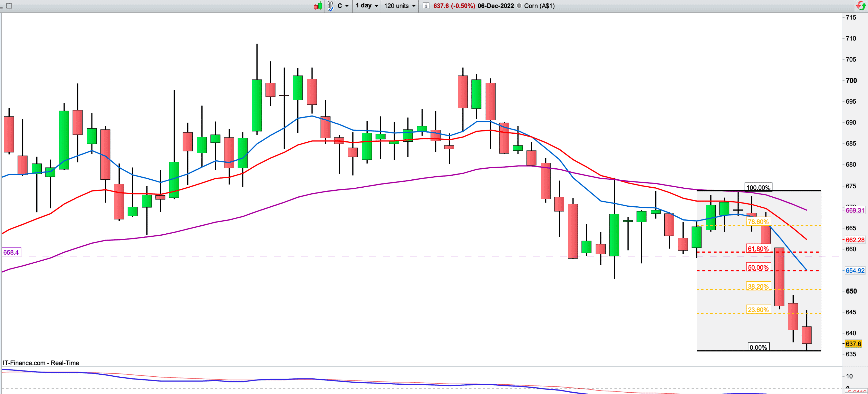
Task: Click the window restore square icon
Action: click(9, 6)
